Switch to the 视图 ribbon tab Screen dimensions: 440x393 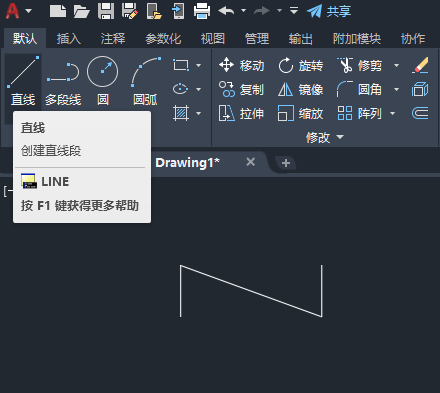tap(213, 39)
